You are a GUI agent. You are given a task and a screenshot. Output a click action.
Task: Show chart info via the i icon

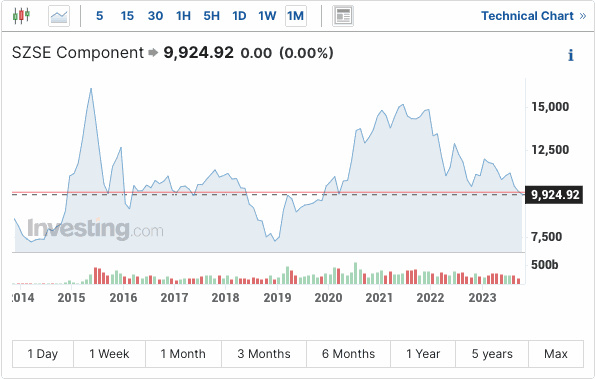(571, 55)
